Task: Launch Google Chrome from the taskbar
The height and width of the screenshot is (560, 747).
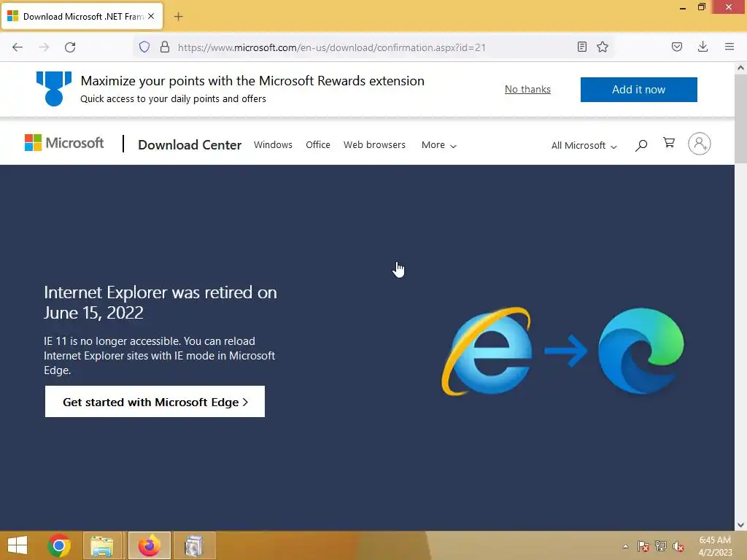Action: [x=59, y=545]
